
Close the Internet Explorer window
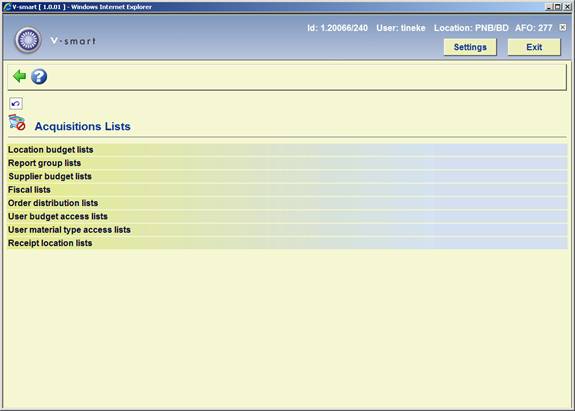566,7
